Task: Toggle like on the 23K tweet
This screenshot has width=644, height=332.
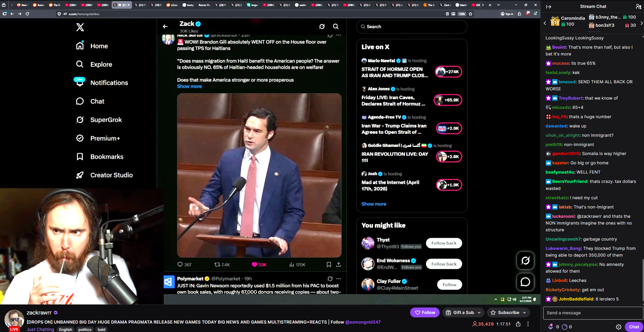Action: pos(254,265)
